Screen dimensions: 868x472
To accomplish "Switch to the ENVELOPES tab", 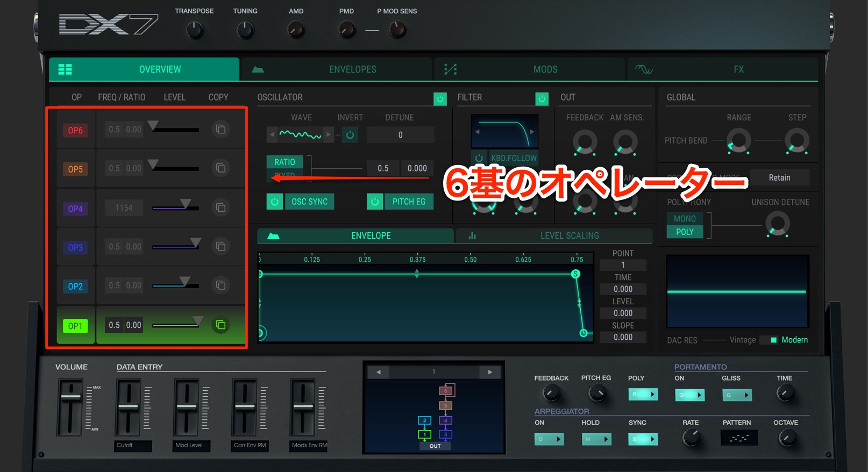I will pyautogui.click(x=337, y=69).
